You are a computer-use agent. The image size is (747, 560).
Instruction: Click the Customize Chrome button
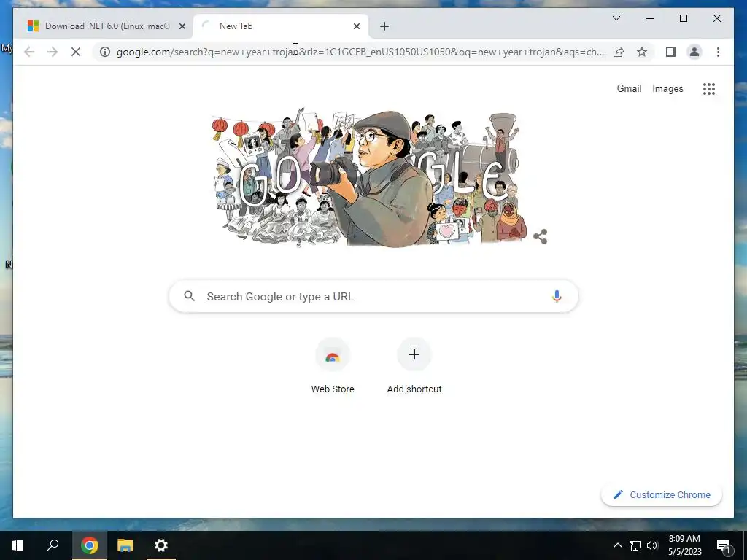(x=661, y=495)
